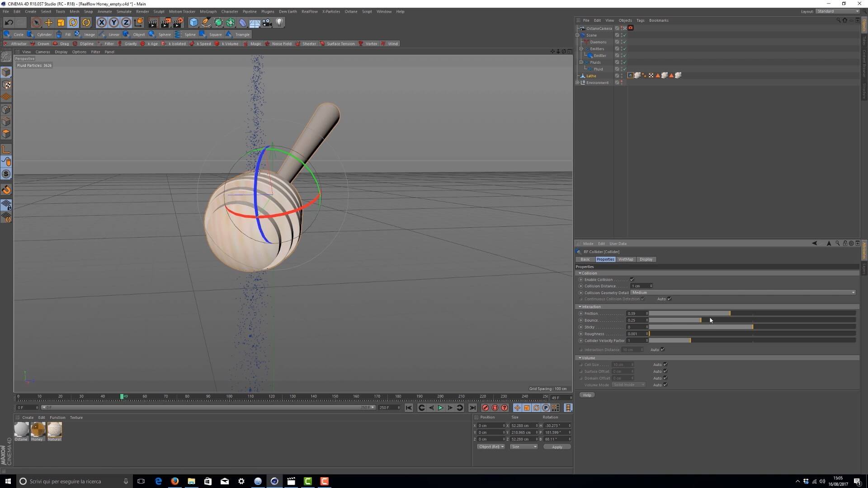Click the Light object icon

tap(279, 23)
